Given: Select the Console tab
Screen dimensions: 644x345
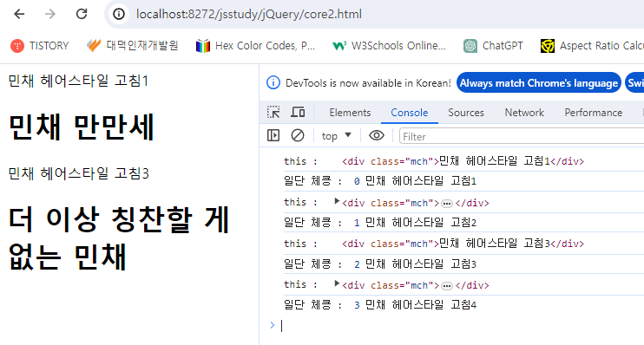Looking at the screenshot, I should (x=409, y=113).
